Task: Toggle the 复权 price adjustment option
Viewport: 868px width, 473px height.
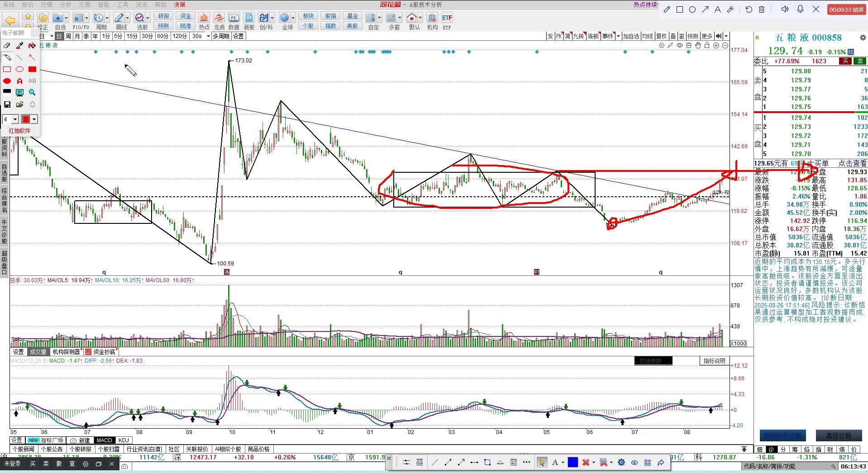Action: click(x=661, y=36)
